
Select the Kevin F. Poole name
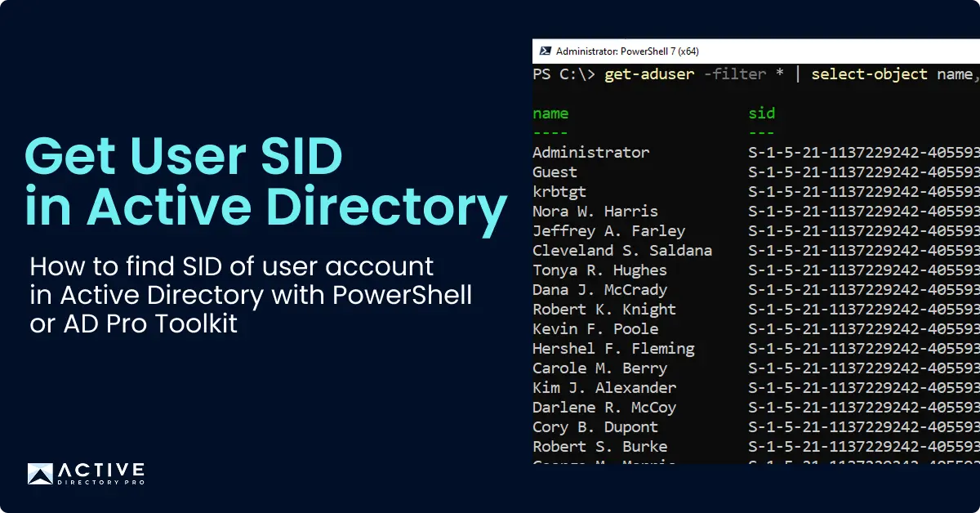(x=595, y=329)
